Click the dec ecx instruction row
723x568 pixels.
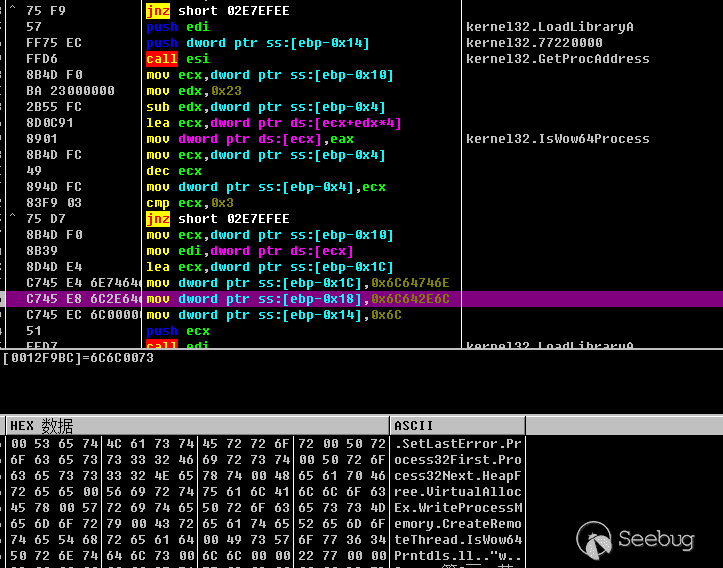point(177,171)
